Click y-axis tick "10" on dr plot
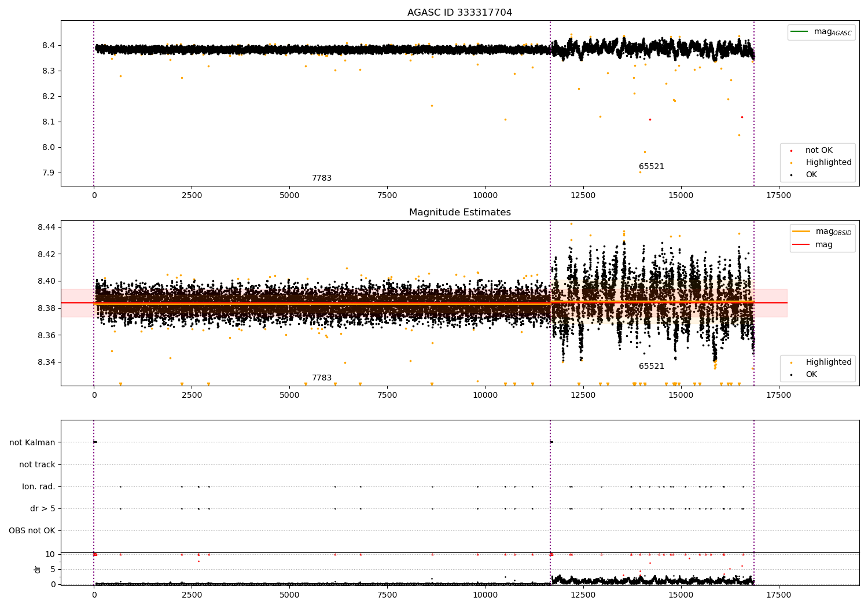868x608 pixels. click(51, 555)
